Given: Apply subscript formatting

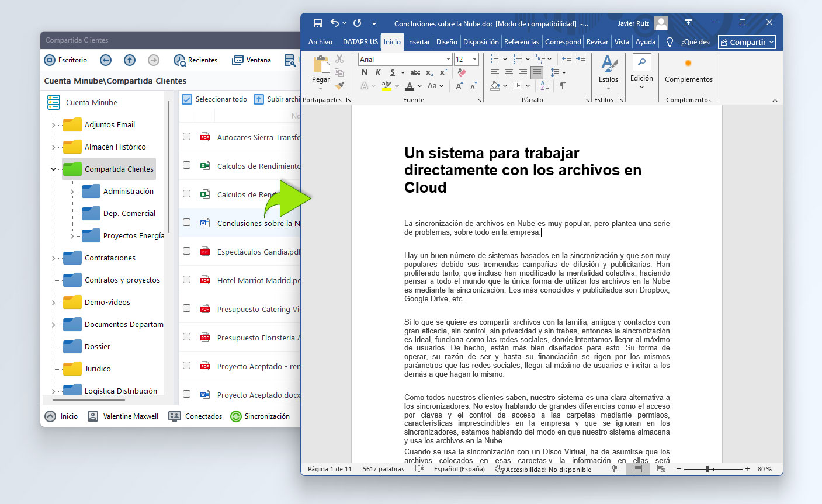Looking at the screenshot, I should 429,72.
